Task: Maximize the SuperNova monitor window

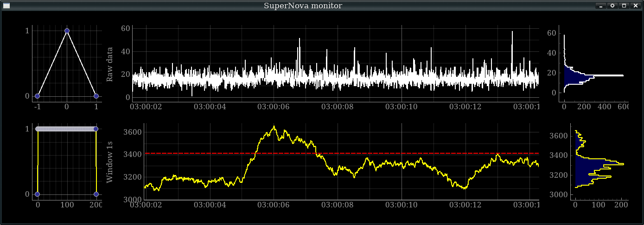Action: point(624,6)
